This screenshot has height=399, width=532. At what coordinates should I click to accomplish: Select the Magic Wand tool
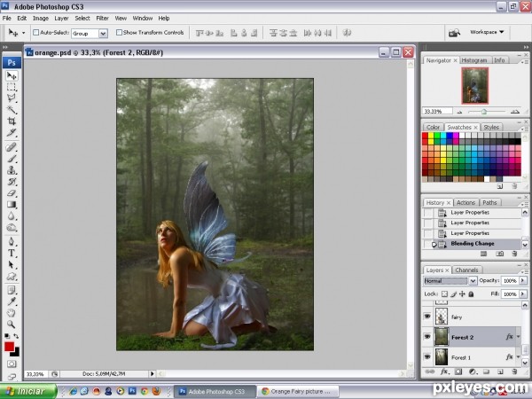pos(12,110)
